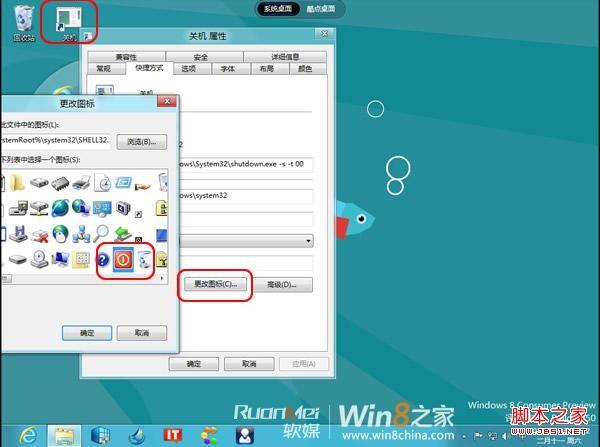This screenshot has height=447, width=600.
Task: Select the CD drive disc icon
Action: click(39, 259)
